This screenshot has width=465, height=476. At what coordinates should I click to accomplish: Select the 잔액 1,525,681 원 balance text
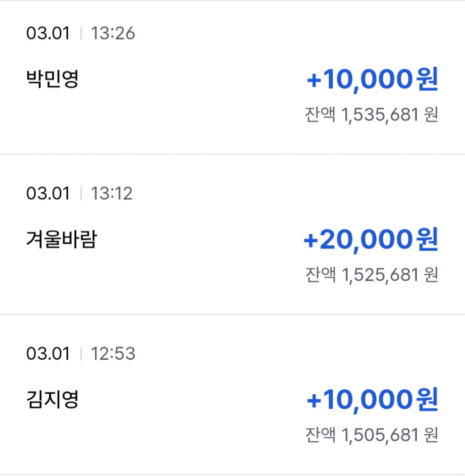371,275
